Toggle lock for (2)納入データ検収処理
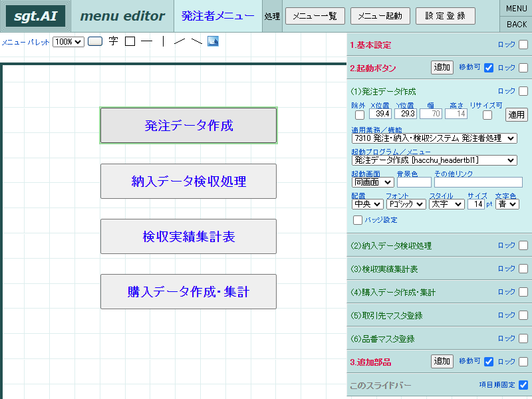The image size is (532, 399). [523, 245]
